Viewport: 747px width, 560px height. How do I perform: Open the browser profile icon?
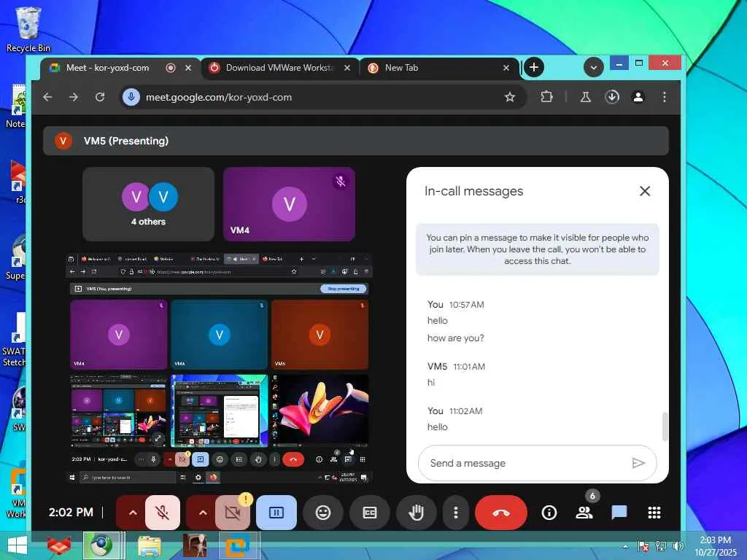638,97
